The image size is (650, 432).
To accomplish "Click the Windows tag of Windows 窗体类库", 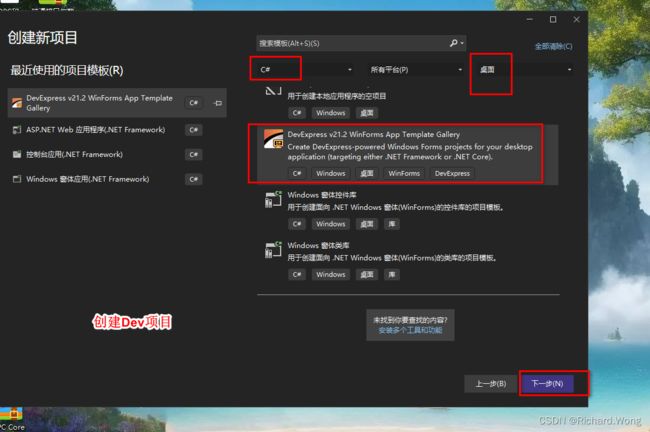I will (x=330, y=274).
